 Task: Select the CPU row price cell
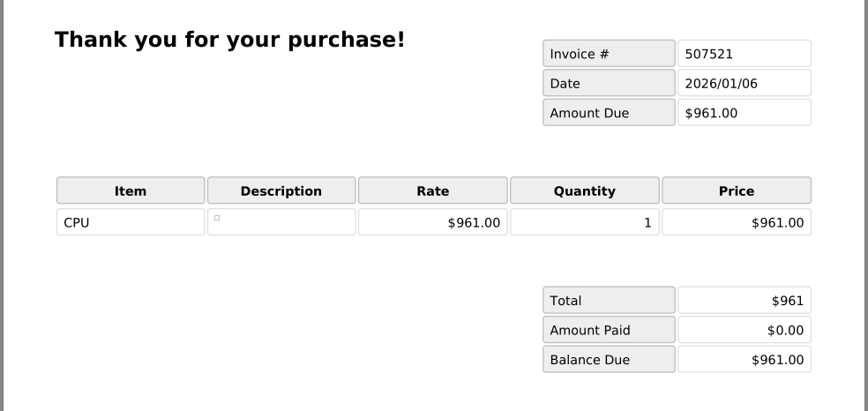pyautogui.click(x=737, y=222)
